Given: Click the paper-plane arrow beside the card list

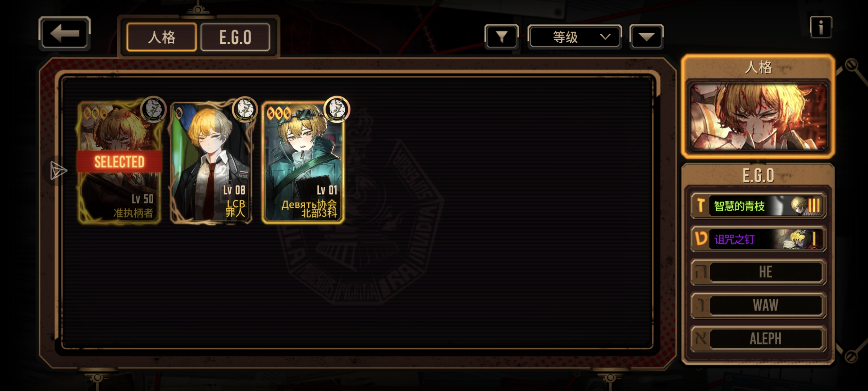Looking at the screenshot, I should point(58,171).
